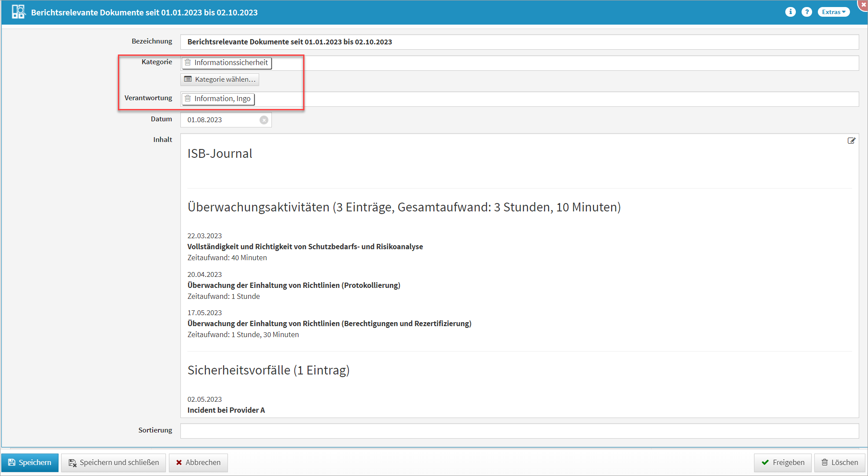Click the Löschen button
This screenshot has width=868, height=476.
pos(839,462)
